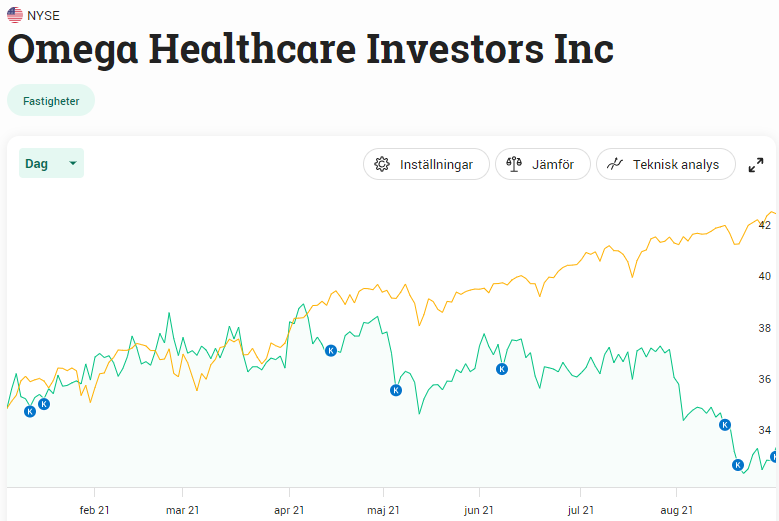
Task: Select the K marker in mid-April
Action: 331,350
